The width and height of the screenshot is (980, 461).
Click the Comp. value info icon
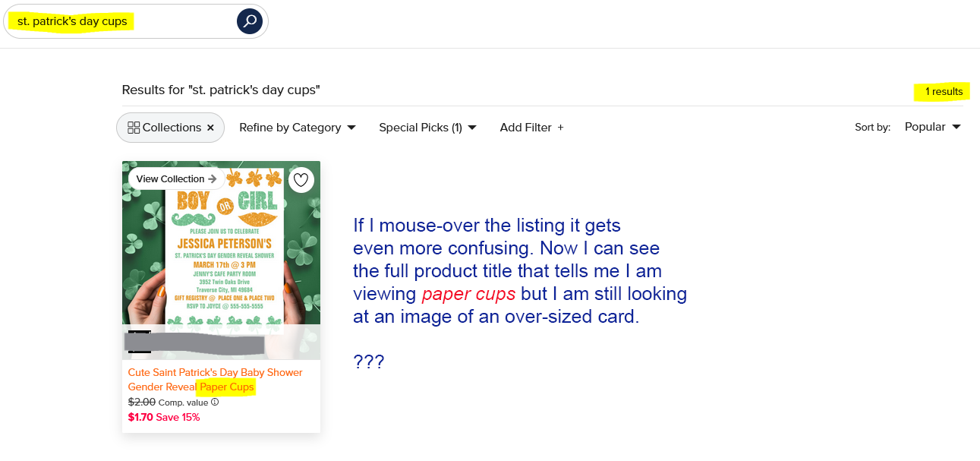point(215,402)
